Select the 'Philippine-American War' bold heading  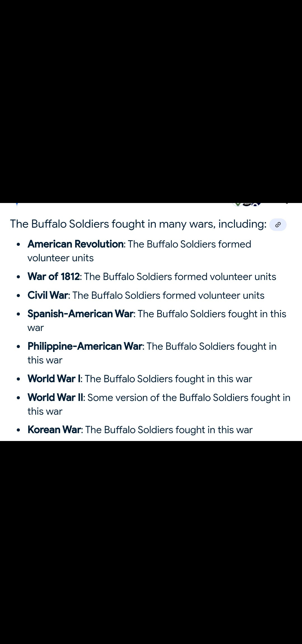pos(85,346)
